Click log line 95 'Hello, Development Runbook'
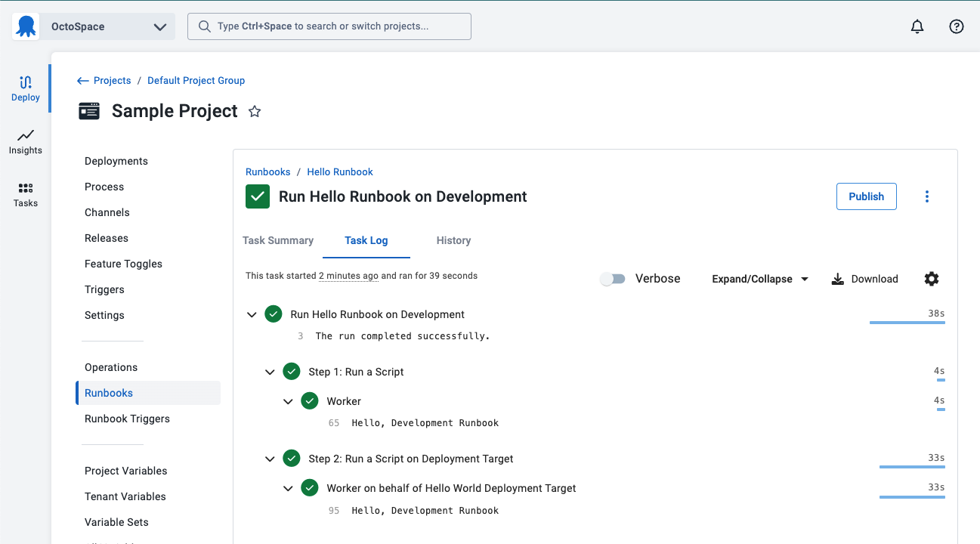Screen dimensions: 980x544 pyautogui.click(x=425, y=511)
